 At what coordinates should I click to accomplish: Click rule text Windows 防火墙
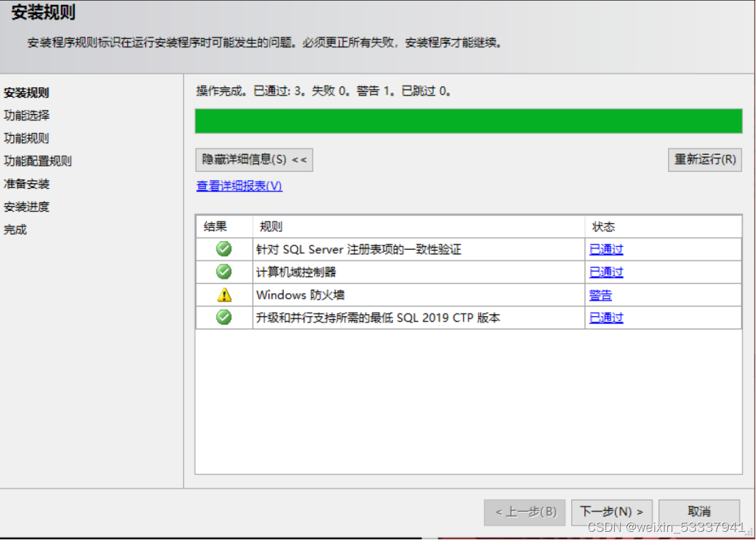(300, 295)
